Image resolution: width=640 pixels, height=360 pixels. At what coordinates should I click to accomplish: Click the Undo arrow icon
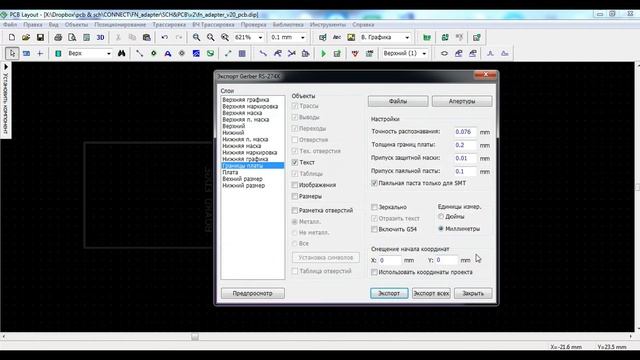(x=164, y=38)
